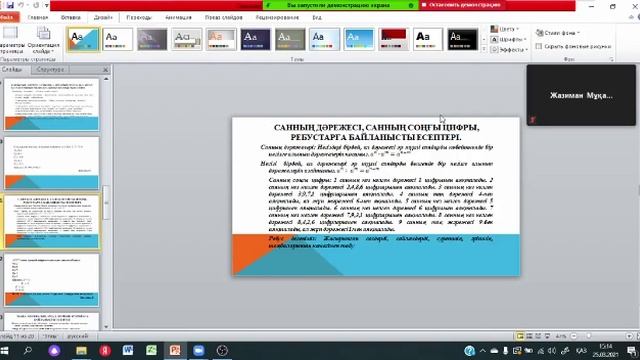Select the fourth visible slide thumbnail
Viewport: 640px width, 360px height.
[x=51, y=280]
